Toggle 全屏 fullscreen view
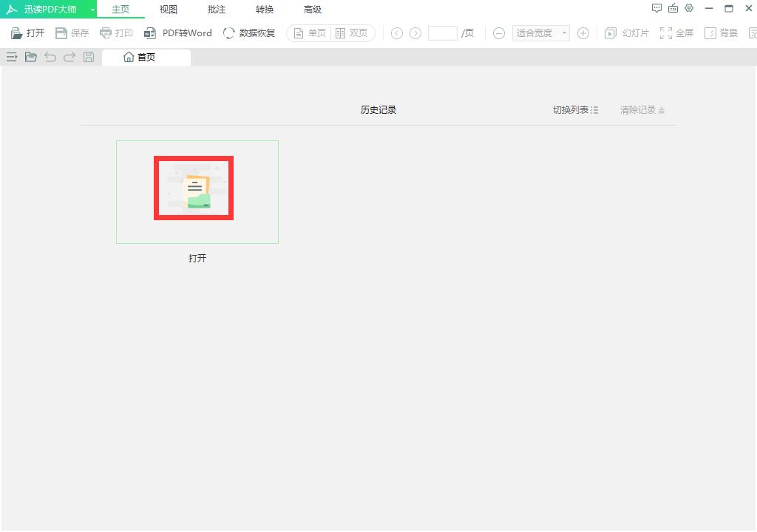This screenshot has width=757, height=532. pyautogui.click(x=676, y=33)
